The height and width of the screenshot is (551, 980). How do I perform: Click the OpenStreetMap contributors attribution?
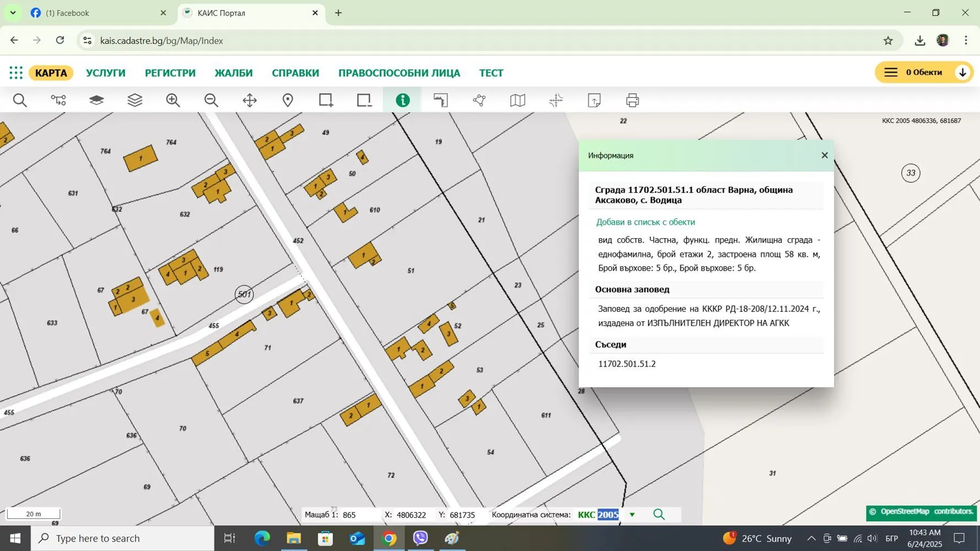pyautogui.click(x=921, y=512)
